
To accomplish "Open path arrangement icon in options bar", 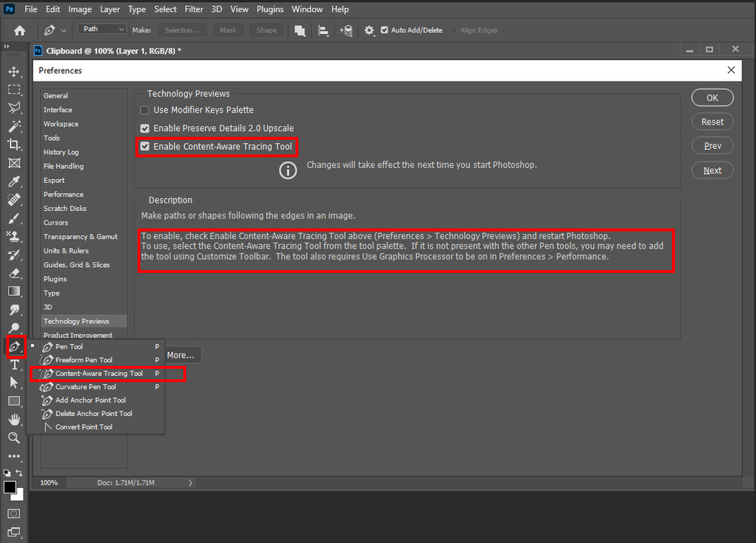I will coord(346,30).
